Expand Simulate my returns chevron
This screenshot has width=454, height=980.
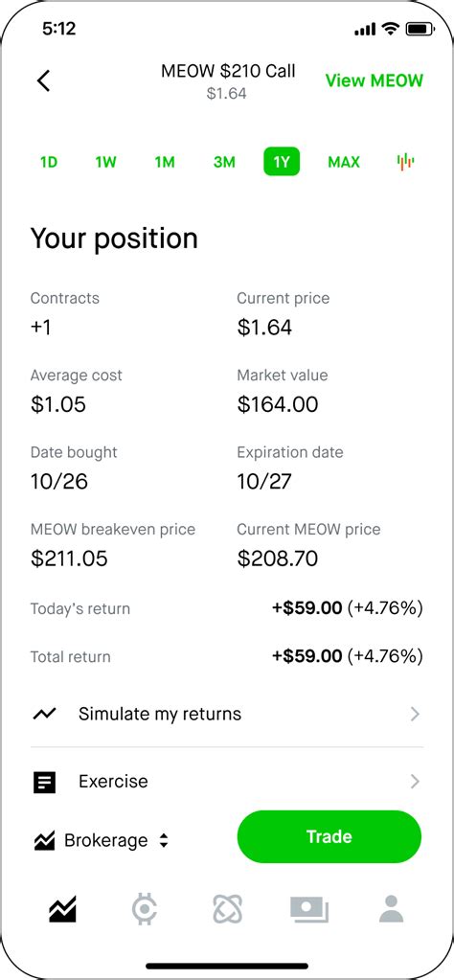click(415, 714)
